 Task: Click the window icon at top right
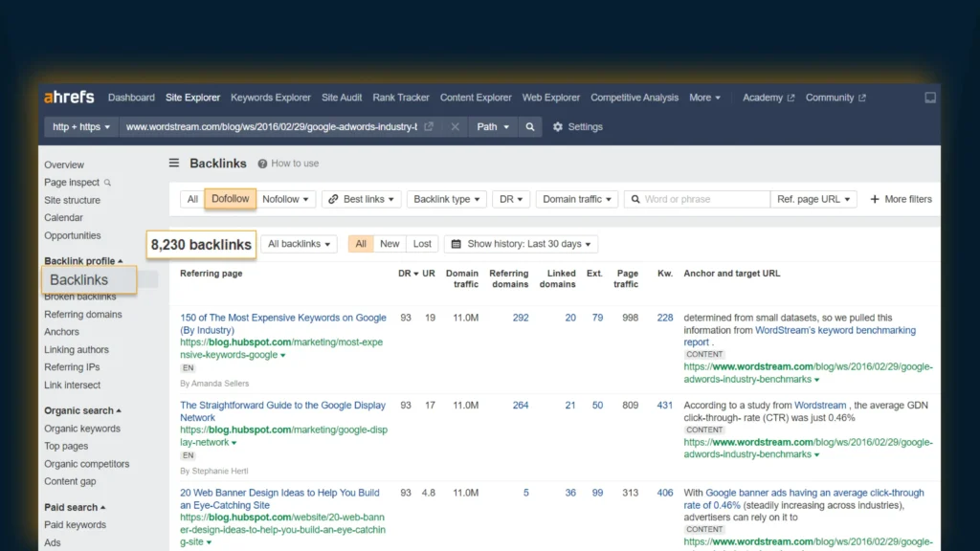pos(930,98)
